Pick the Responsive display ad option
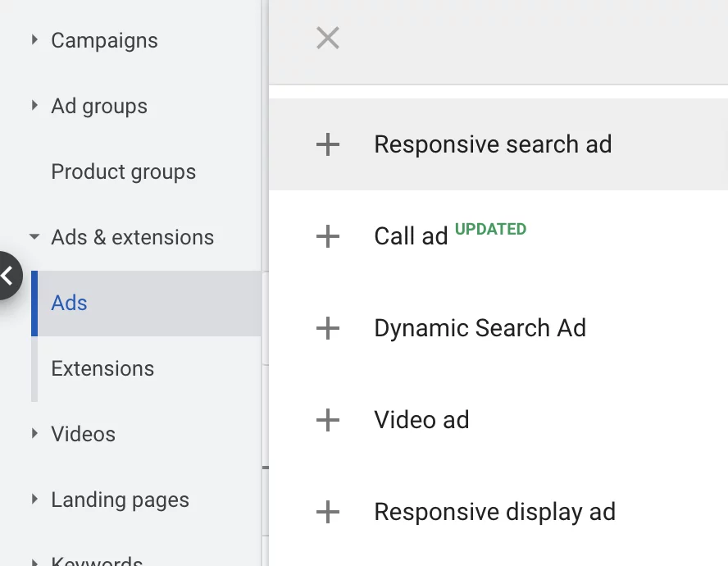The image size is (728, 566). click(x=494, y=512)
